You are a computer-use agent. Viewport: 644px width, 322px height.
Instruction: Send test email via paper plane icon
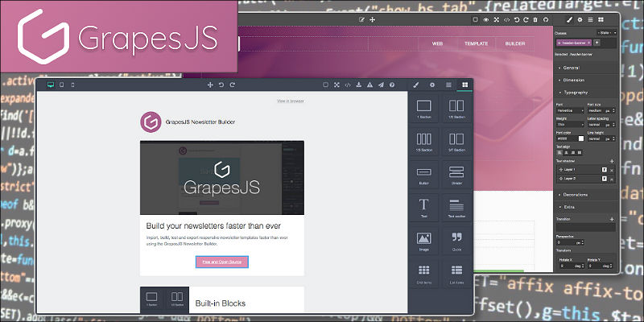pos(381,85)
